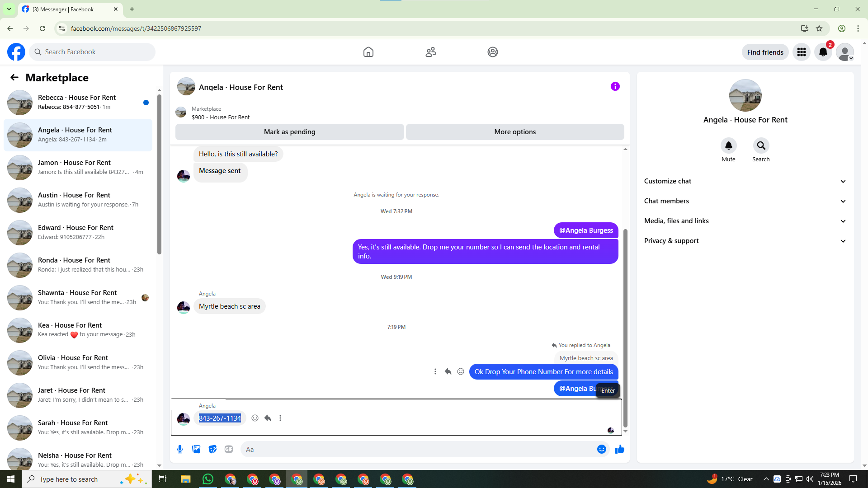Expand Chat members section
Image resolution: width=868 pixels, height=488 pixels.
pos(745,201)
